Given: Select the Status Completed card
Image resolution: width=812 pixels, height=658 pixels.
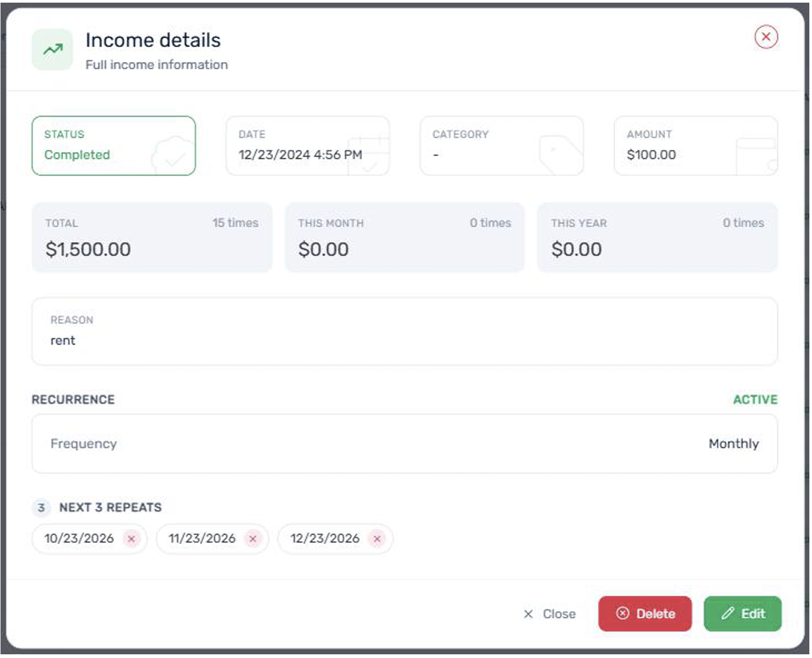Looking at the screenshot, I should click(114, 146).
